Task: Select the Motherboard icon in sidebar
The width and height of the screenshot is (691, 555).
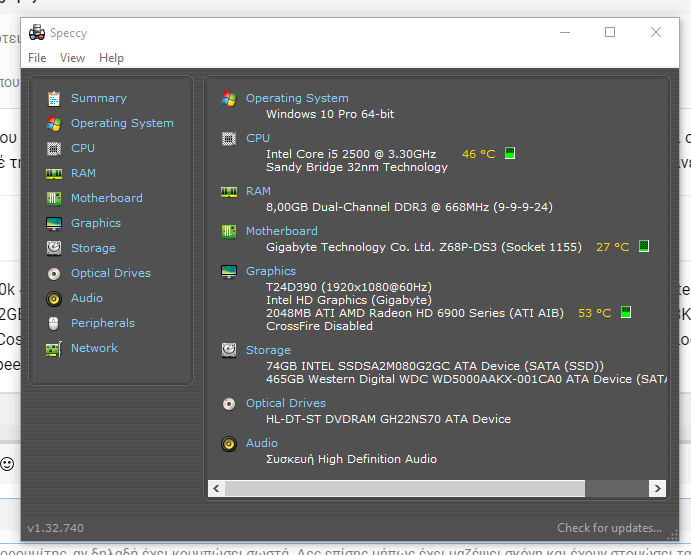Action: (x=54, y=198)
